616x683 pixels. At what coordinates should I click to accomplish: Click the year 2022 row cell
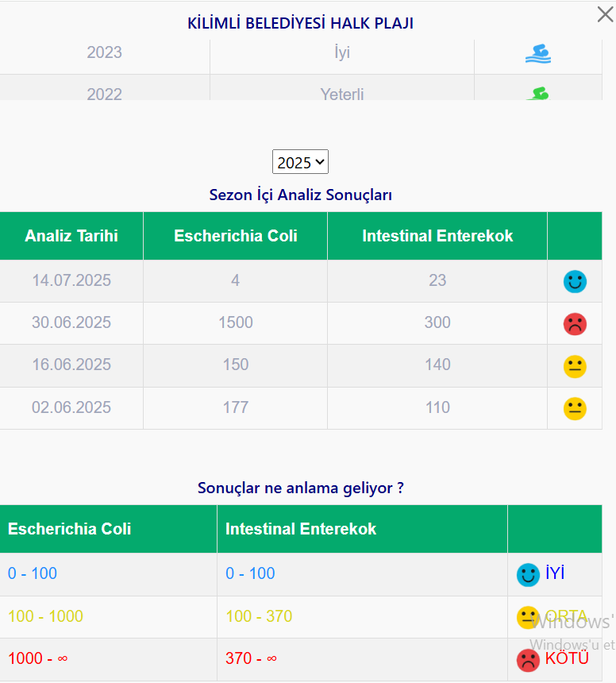click(105, 93)
